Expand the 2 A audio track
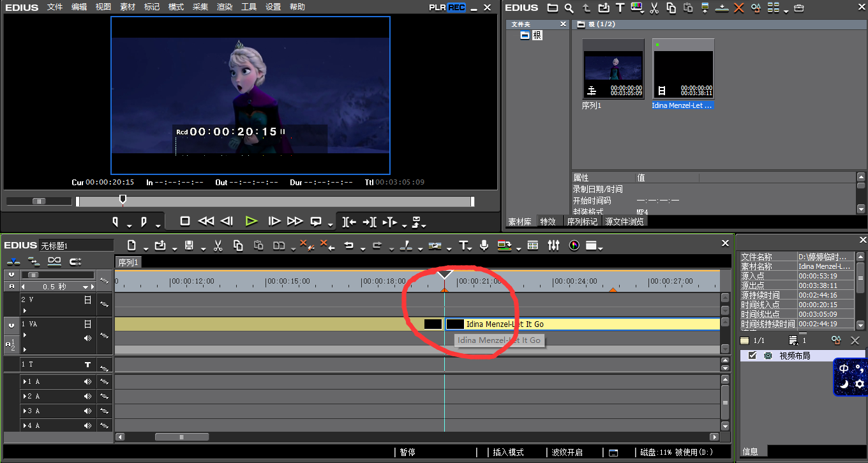Screen dimensions: 868x463 (x=25, y=397)
